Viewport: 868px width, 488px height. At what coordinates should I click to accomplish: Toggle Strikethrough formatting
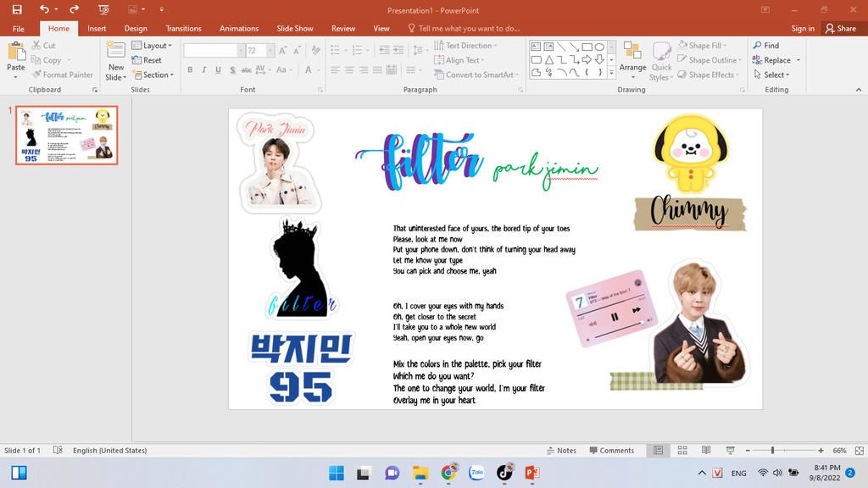click(x=247, y=69)
